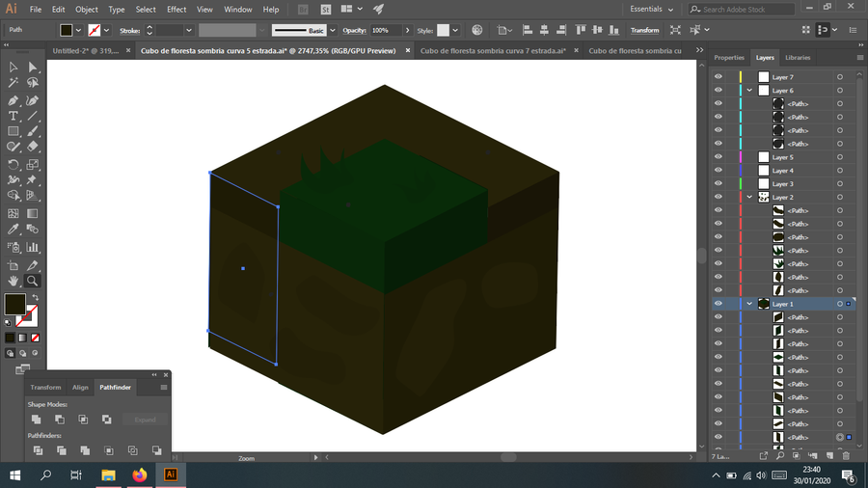868x488 pixels.
Task: Select the Shape Builder tool
Action: pos(13,196)
